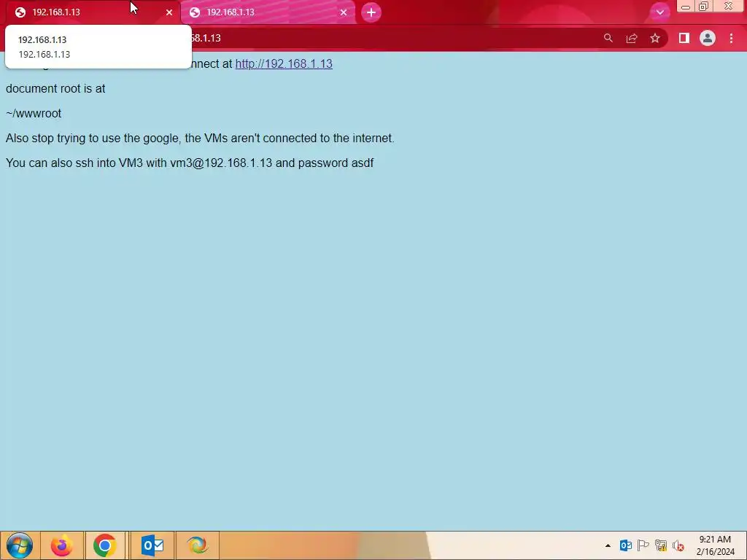Switch to the second 192.168.1.13 tab
The width and height of the screenshot is (747, 560).
268,12
